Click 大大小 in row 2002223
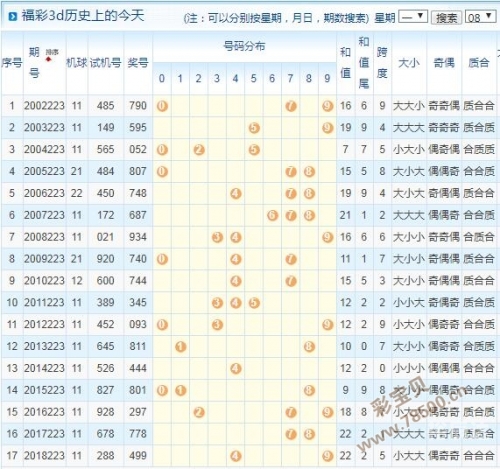500x469 pixels. pyautogui.click(x=409, y=106)
